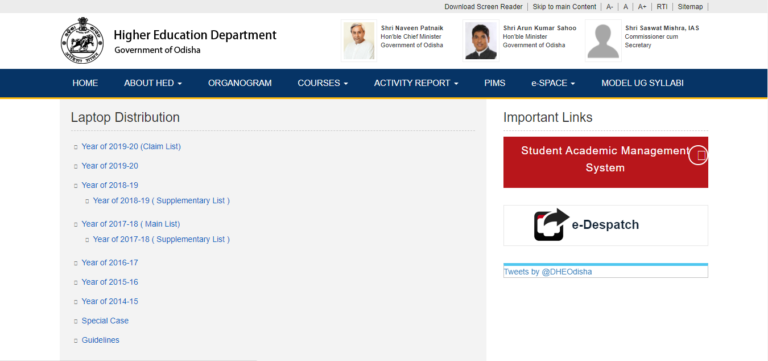Click the Download Screen Reader link

(x=483, y=7)
